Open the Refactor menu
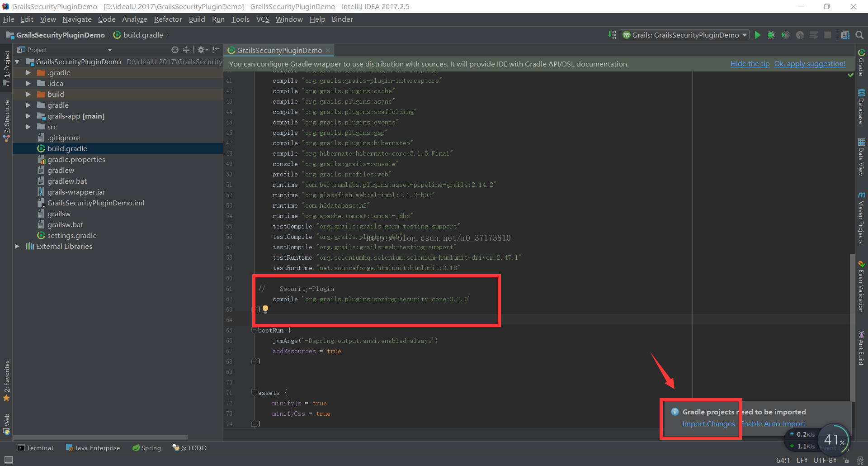This screenshot has width=868, height=466. (168, 19)
